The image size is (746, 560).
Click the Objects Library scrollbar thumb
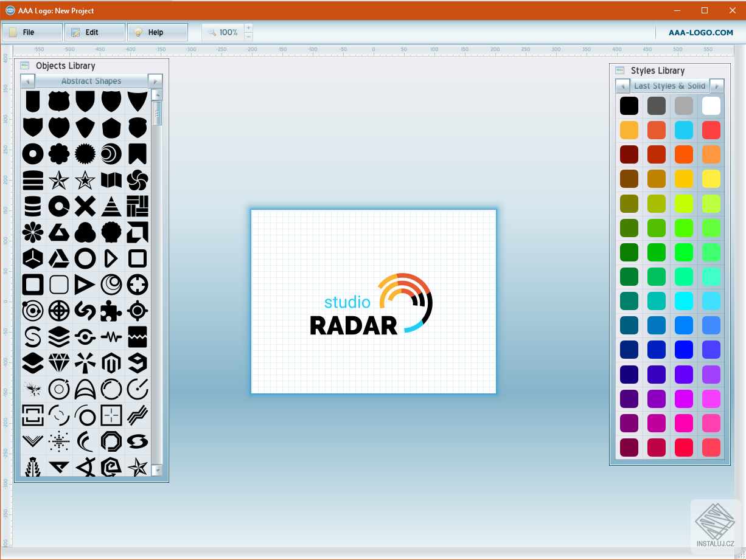point(157,113)
